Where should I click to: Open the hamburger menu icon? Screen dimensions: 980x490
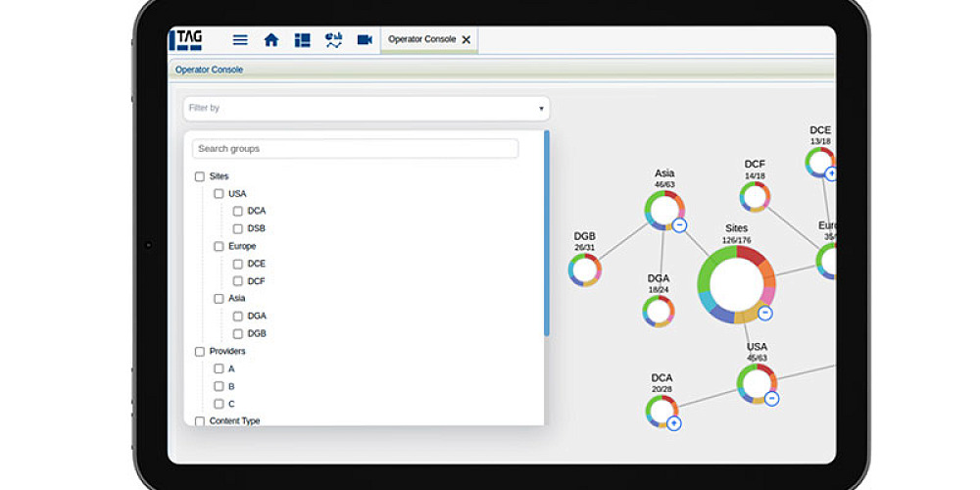tap(240, 40)
